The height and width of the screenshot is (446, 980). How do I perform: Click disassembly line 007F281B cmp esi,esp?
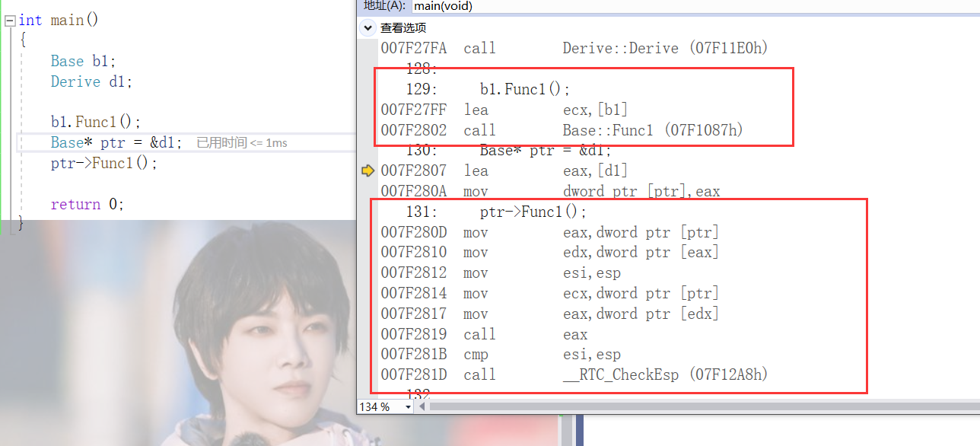(x=501, y=354)
